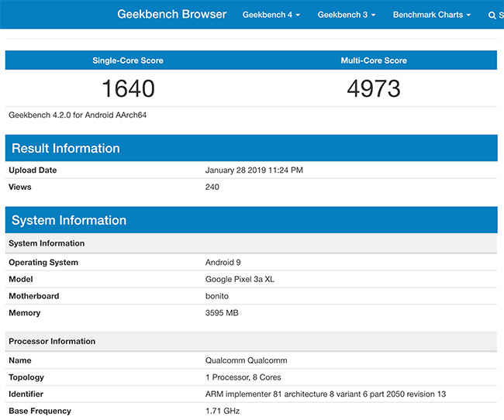
Task: Click the Topology label
Action: tap(26, 377)
